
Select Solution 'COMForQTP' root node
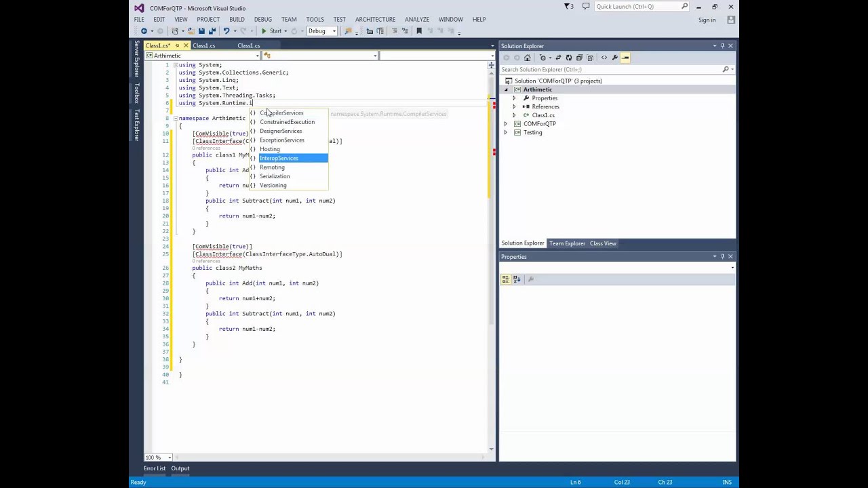pyautogui.click(x=558, y=81)
